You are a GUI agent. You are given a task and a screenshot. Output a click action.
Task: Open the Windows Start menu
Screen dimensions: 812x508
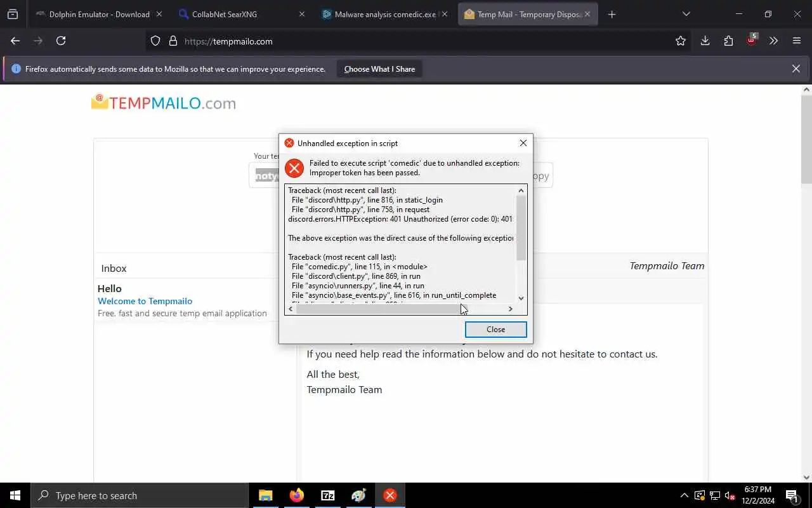(15, 495)
